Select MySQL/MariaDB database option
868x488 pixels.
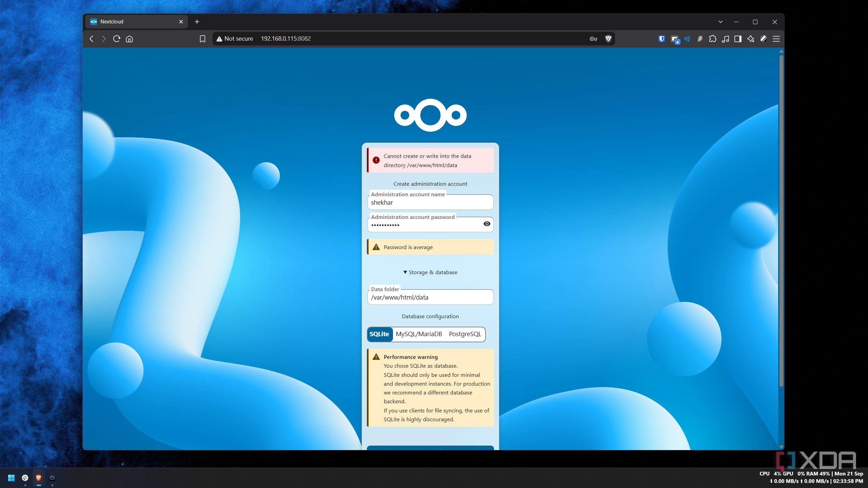[x=419, y=334]
